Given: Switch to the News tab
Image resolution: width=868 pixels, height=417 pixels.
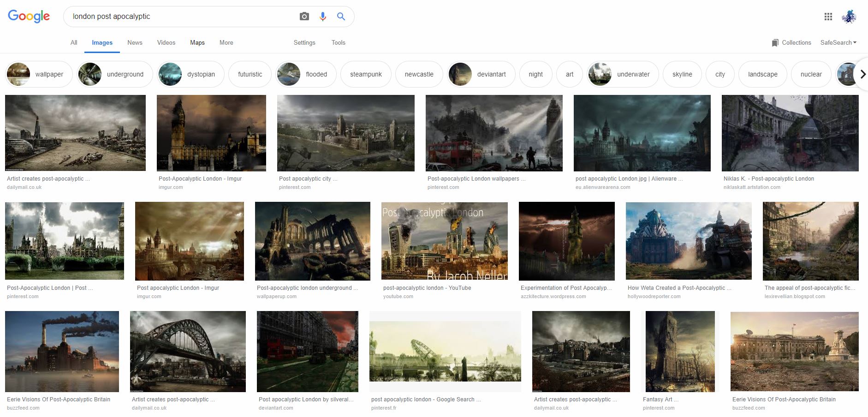Looking at the screenshot, I should click(135, 42).
